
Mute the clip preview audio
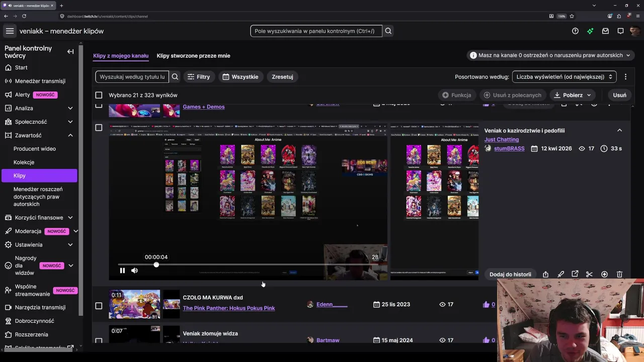(134, 270)
